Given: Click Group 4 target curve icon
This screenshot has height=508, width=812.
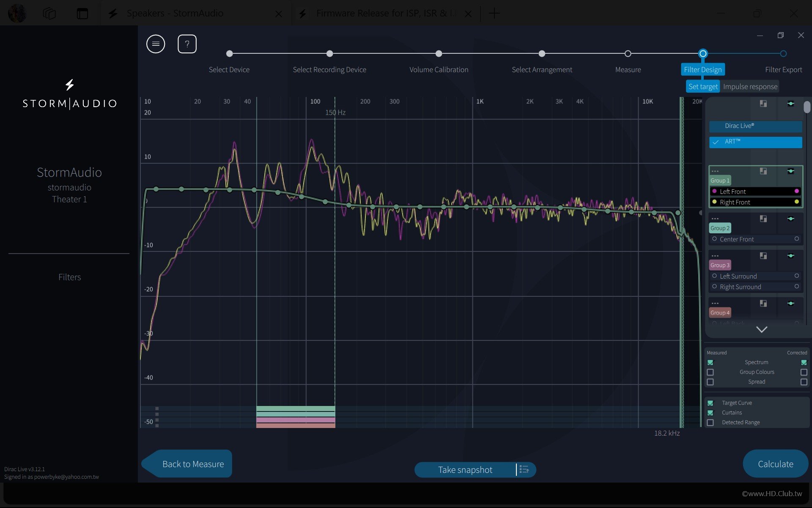Looking at the screenshot, I should pos(790,303).
